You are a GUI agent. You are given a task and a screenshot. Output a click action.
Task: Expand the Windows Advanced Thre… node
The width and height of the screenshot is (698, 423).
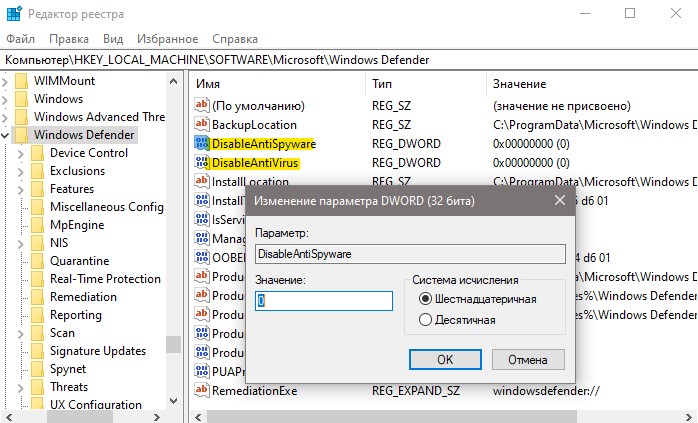point(5,117)
